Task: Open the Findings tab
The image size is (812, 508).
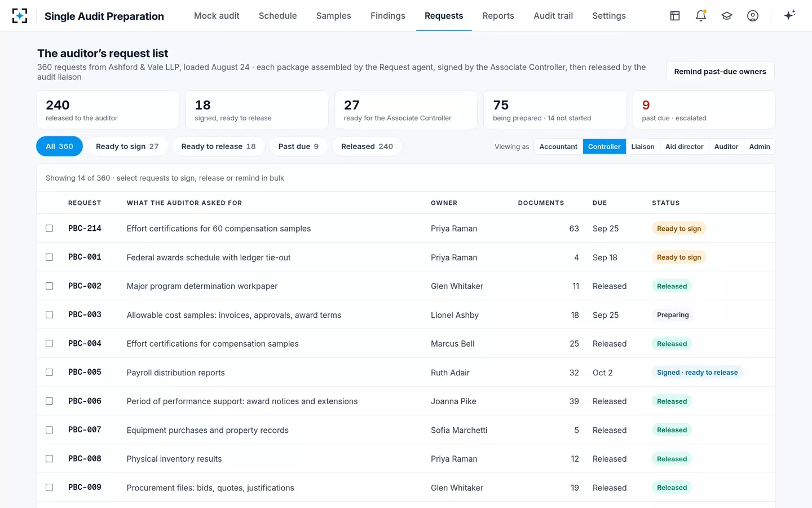Action: tap(388, 16)
